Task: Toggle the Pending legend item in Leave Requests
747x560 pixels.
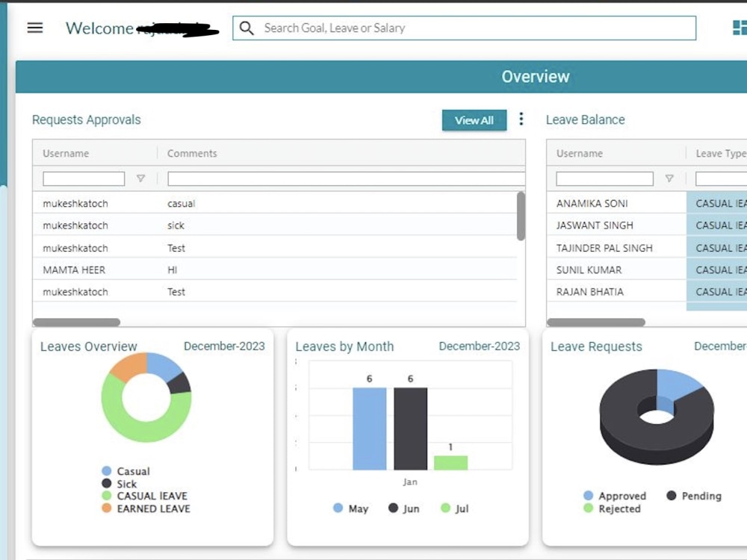Action: coord(694,496)
